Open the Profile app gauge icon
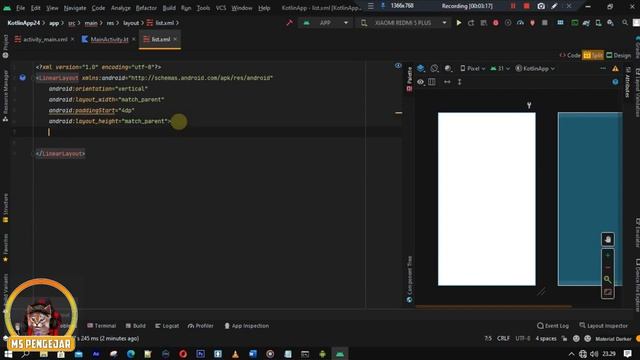 520,23
